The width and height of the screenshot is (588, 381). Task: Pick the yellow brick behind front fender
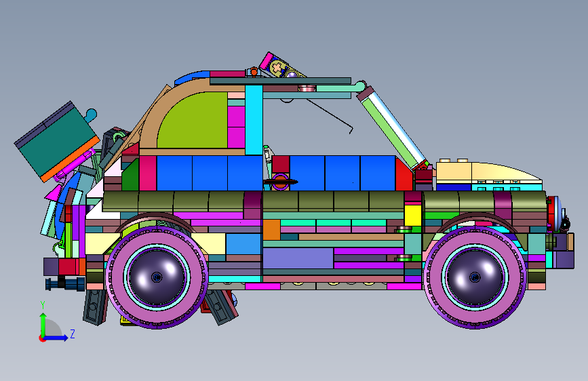pyautogui.click(x=413, y=215)
